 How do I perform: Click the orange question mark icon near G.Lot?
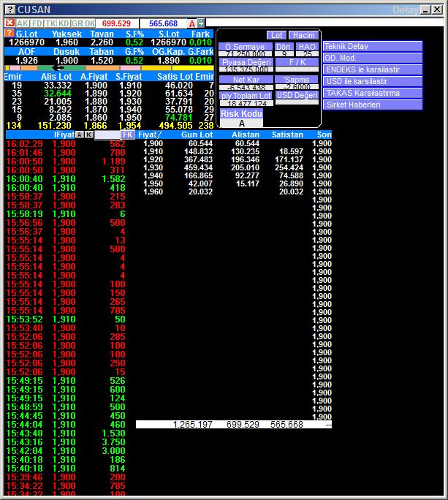coord(10,33)
